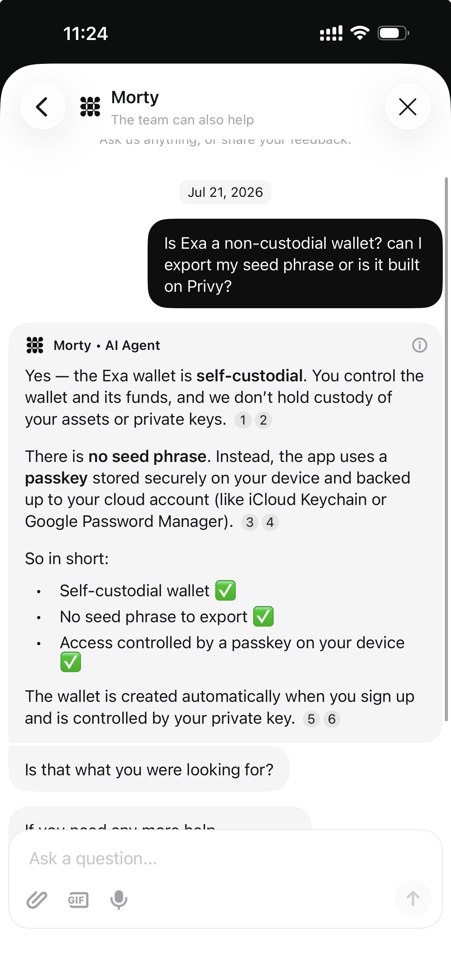Start voice input with the microphone icon
Screen dimensions: 451x980
119,900
